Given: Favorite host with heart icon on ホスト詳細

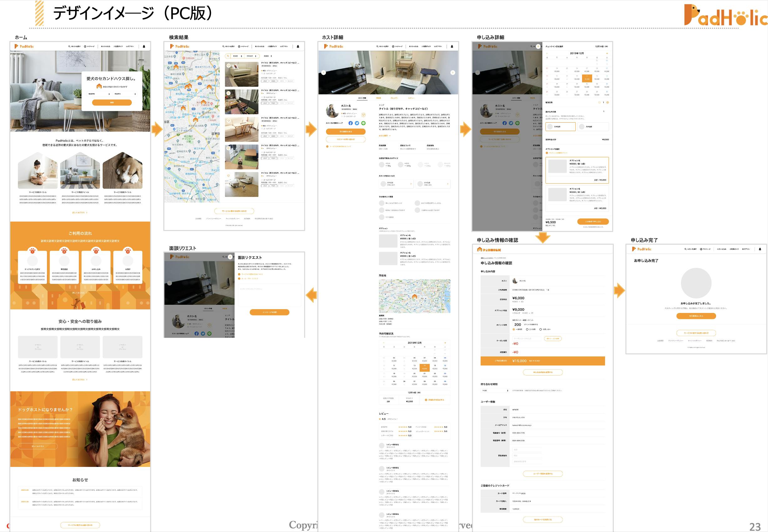Looking at the screenshot, I should click(363, 115).
